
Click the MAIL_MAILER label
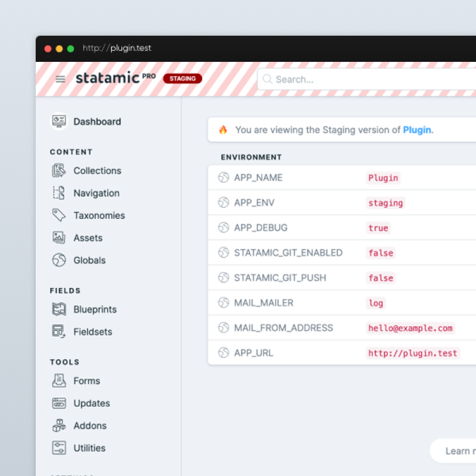(264, 303)
